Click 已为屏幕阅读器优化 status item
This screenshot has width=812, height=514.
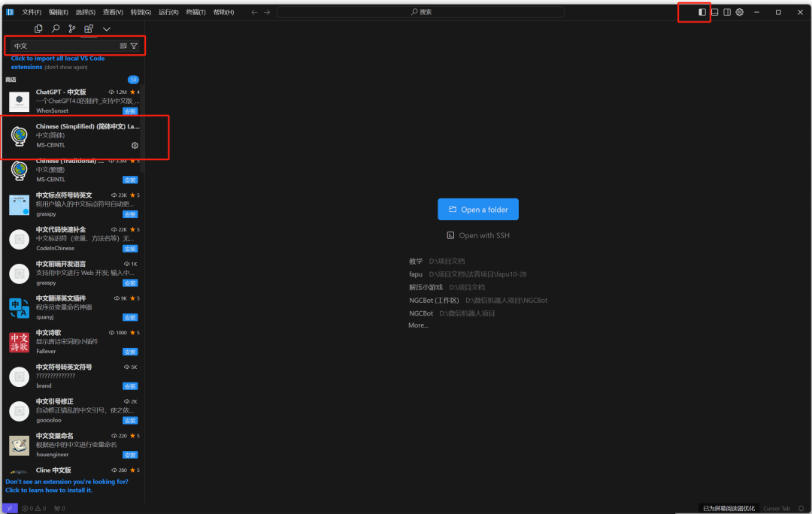point(729,508)
